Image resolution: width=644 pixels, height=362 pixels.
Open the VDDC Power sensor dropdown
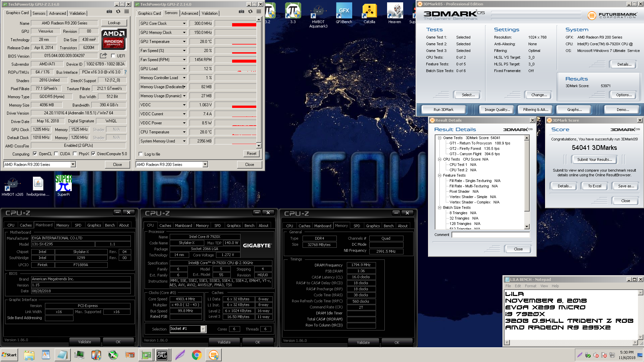184,123
